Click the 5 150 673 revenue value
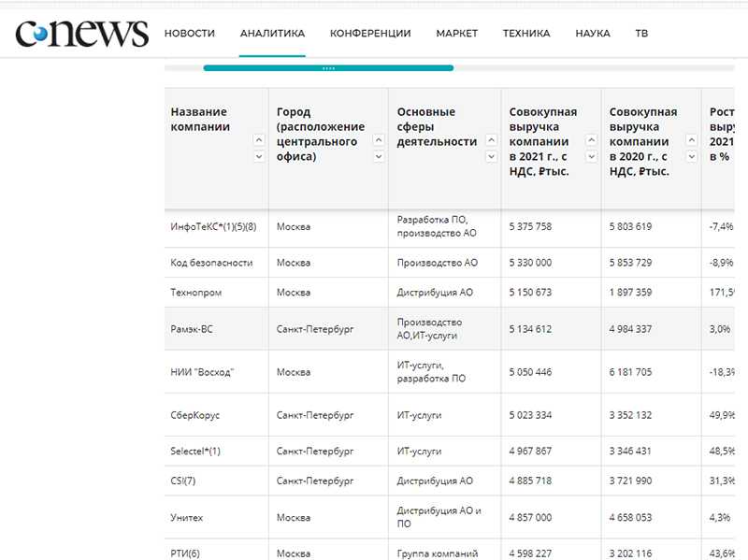748x560 pixels. (530, 292)
